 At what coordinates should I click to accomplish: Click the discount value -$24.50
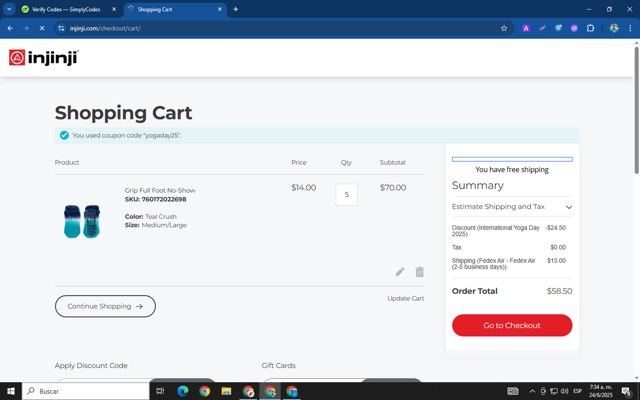coord(556,228)
